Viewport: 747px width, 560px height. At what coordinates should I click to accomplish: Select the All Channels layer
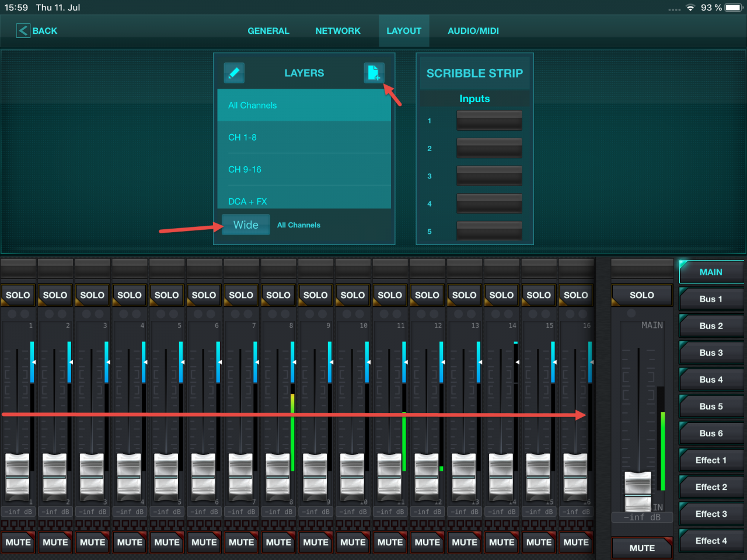[304, 106]
